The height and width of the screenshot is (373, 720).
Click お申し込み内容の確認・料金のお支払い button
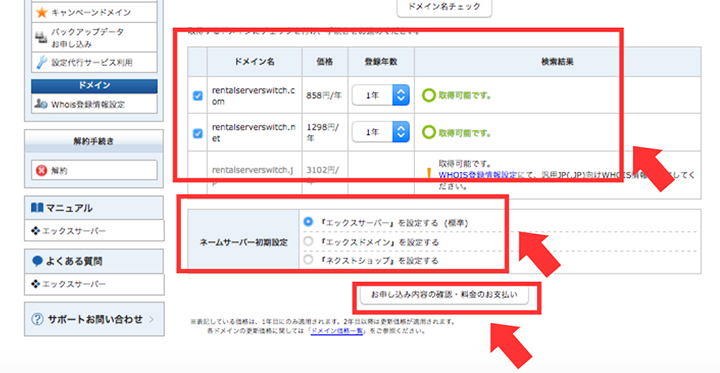click(444, 295)
